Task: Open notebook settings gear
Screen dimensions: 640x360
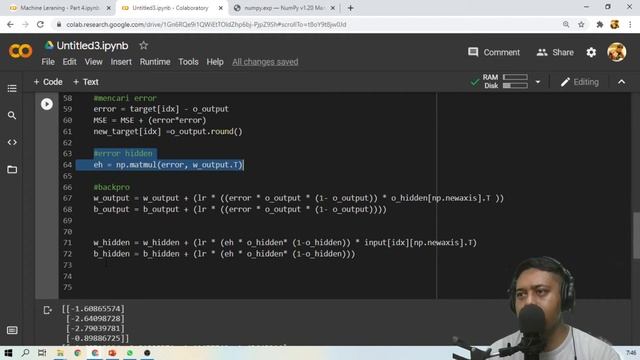Action: (591, 52)
